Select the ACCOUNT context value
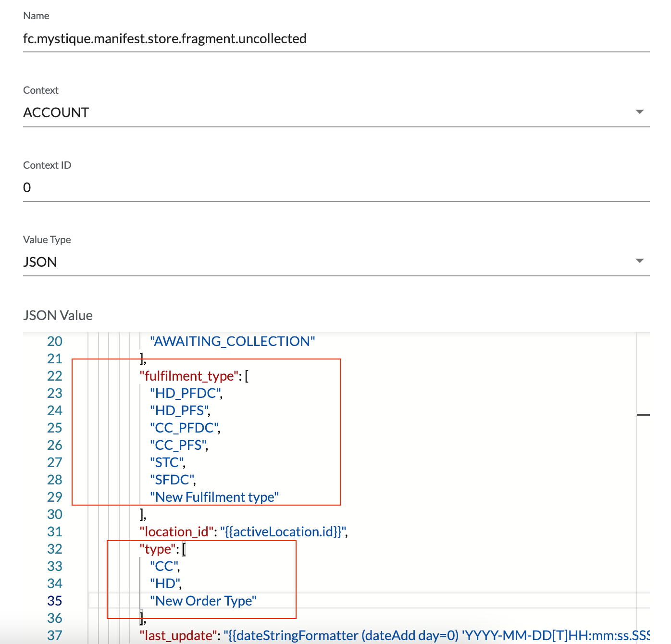Viewport: 671px width, 644px height. [x=56, y=113]
